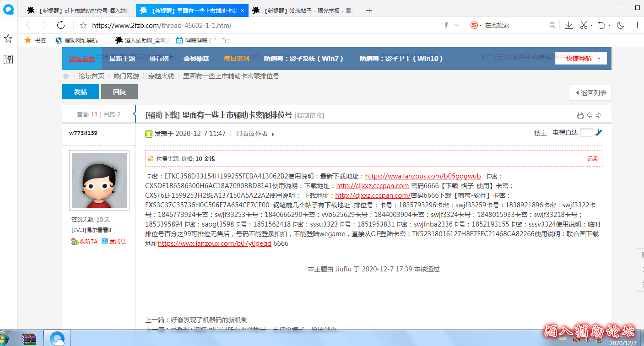Image resolution: width=644 pixels, height=346 pixels.
Task: Click the author avatar image
Action: 99,180
